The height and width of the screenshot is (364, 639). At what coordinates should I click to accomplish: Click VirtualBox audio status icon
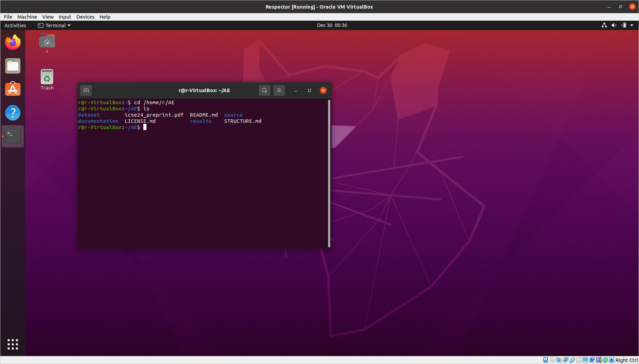(x=559, y=360)
